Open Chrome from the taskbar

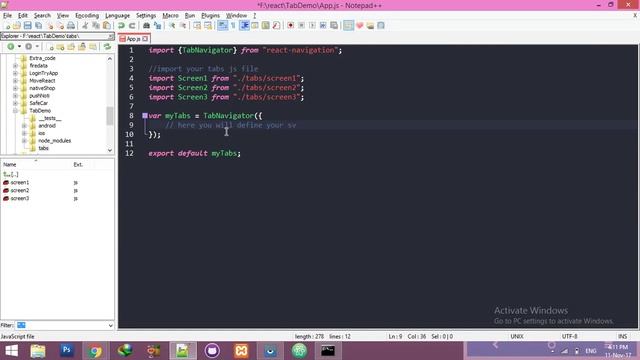click(x=95, y=351)
